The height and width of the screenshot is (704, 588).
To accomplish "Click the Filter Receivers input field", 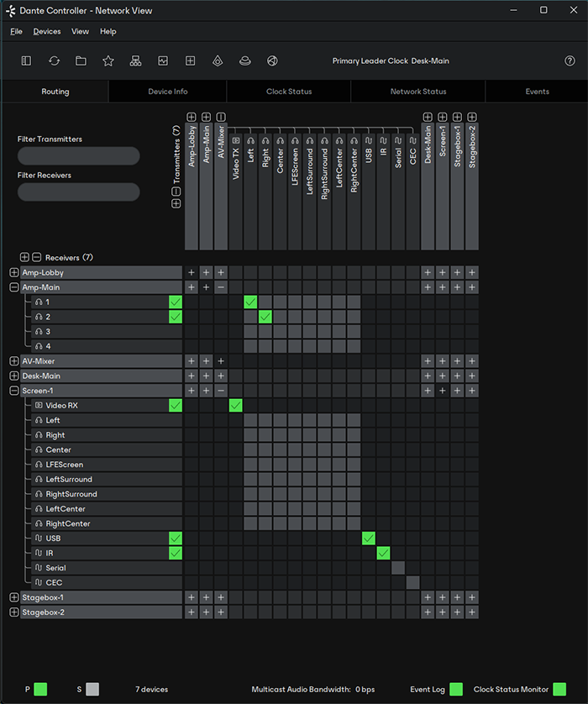I will click(79, 192).
